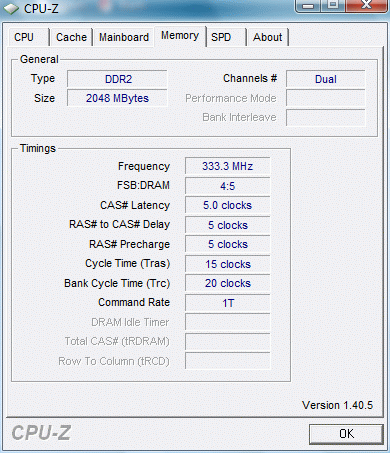This screenshot has width=390, height=453.
Task: Click the empty Total CAS# (tRDRAM) field
Action: coord(227,342)
